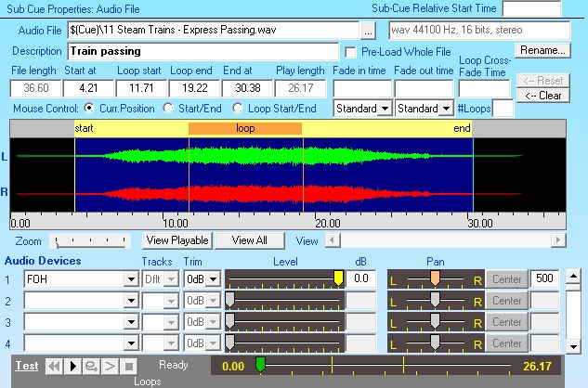The height and width of the screenshot is (388, 588).
Task: Click the audio devices scroll up arrow
Action: point(573,277)
